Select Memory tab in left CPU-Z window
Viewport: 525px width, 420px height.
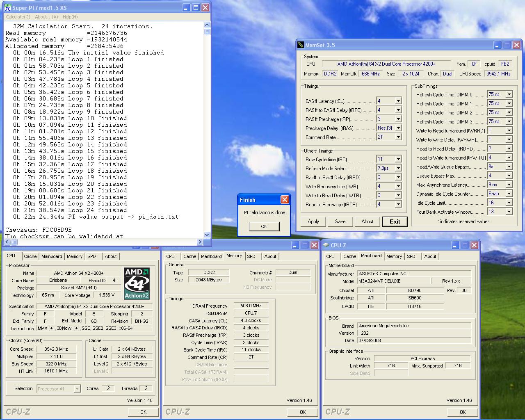(x=75, y=256)
